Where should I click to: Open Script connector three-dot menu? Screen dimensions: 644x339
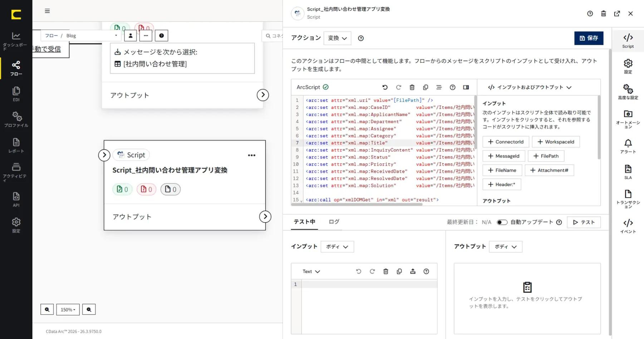click(x=252, y=155)
